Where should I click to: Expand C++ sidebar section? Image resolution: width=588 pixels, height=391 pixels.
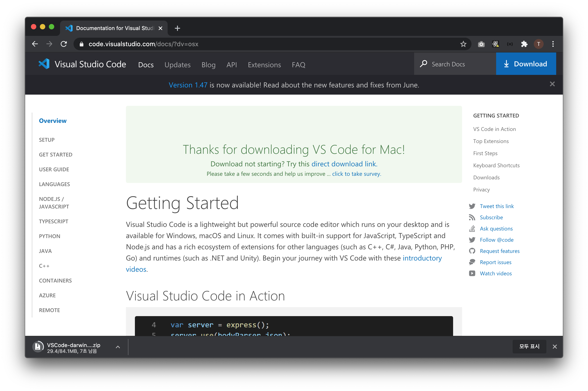tap(44, 266)
